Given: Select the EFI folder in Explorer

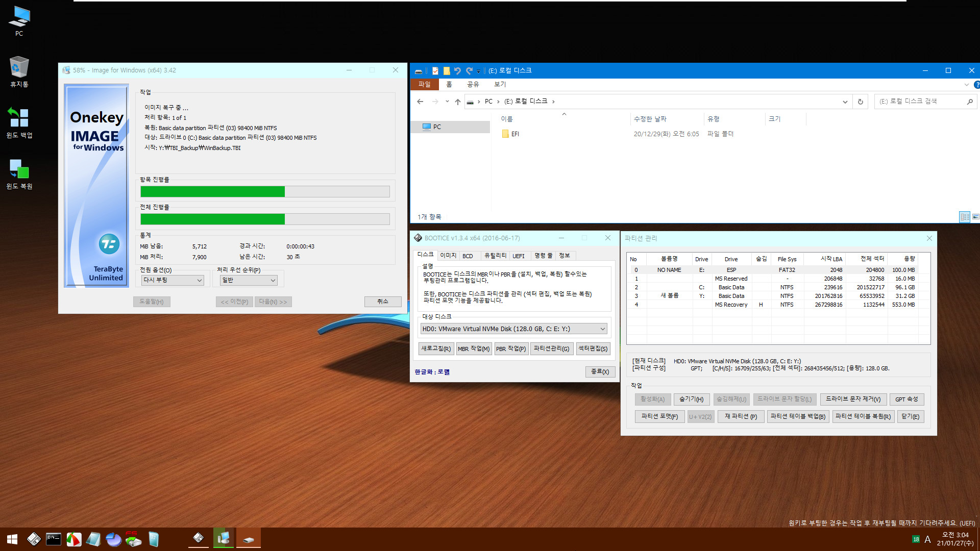Looking at the screenshot, I should click(515, 134).
